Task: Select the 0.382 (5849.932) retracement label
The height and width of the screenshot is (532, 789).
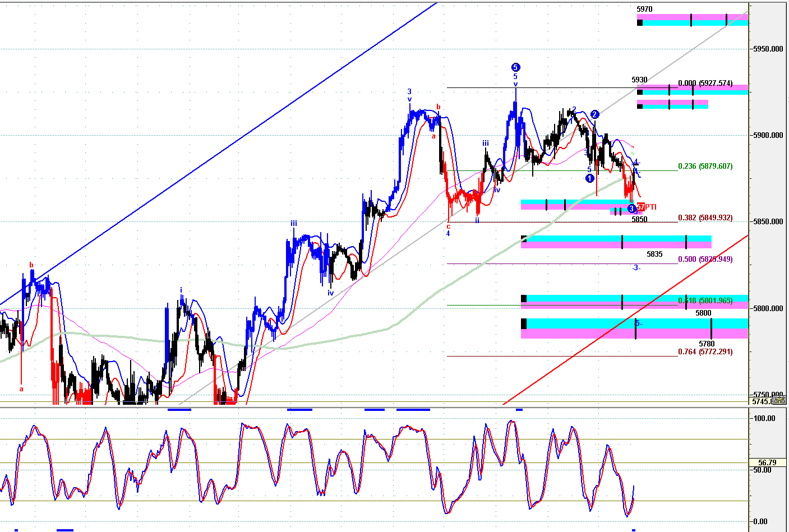Action: (x=705, y=218)
